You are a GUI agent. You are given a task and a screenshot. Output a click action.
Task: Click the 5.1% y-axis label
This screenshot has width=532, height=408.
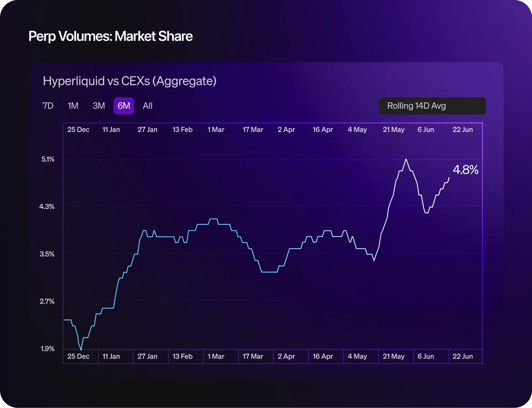[x=48, y=159]
